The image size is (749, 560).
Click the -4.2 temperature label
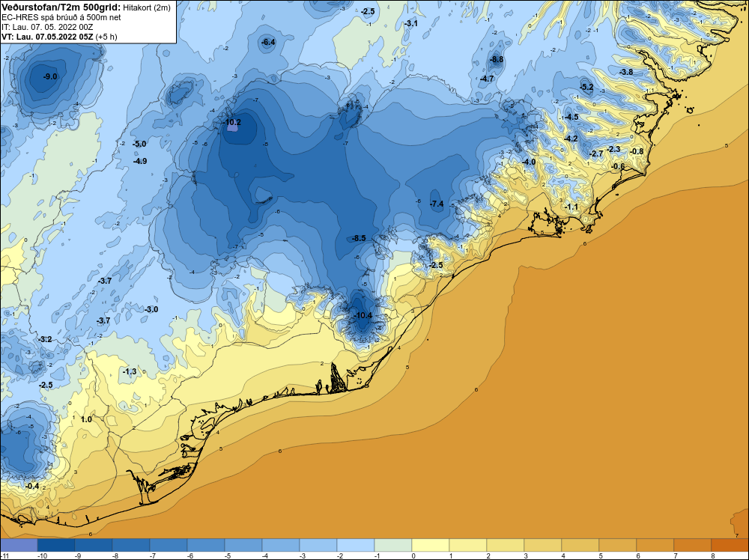tap(571, 139)
